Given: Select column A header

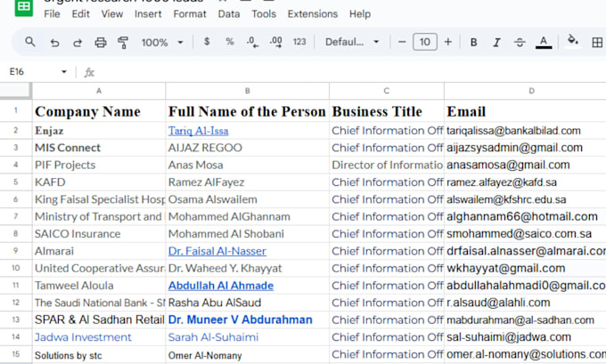Looking at the screenshot, I should [x=99, y=91].
